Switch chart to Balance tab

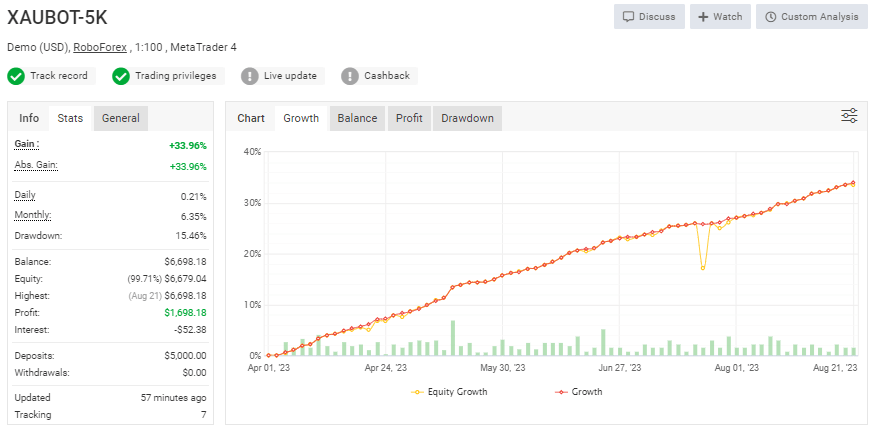coord(357,118)
